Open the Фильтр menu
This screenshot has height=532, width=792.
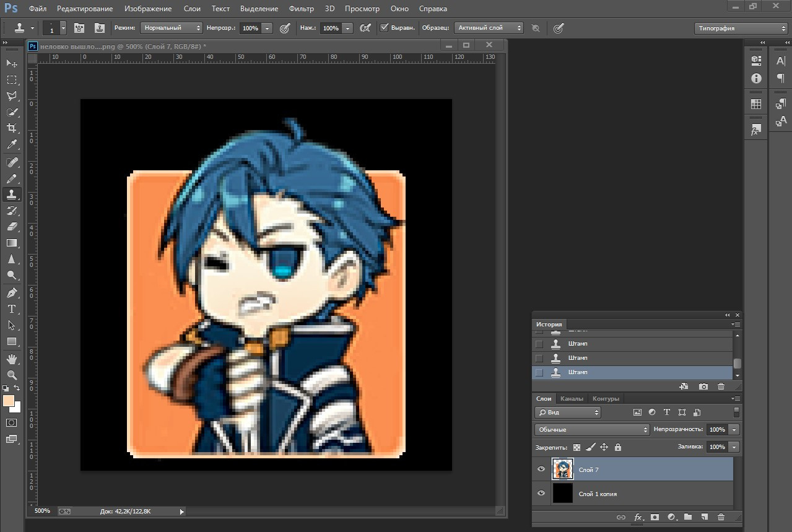301,9
